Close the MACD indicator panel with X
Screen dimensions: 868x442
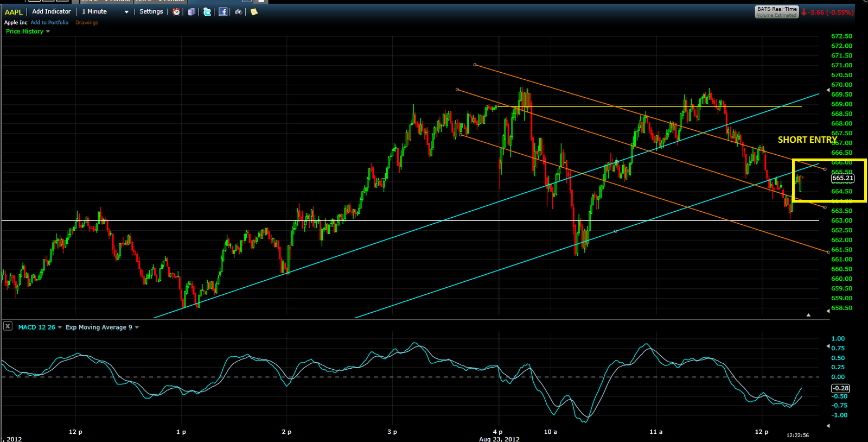[x=8, y=326]
